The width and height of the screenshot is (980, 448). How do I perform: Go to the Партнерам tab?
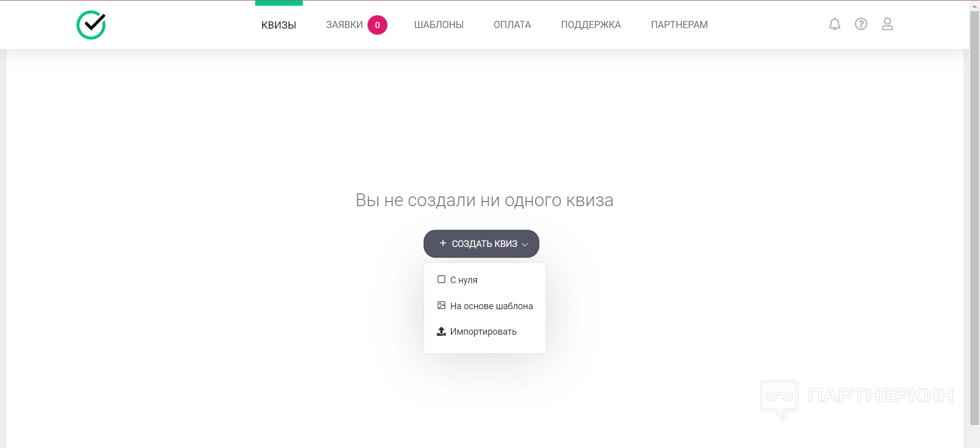click(x=679, y=24)
